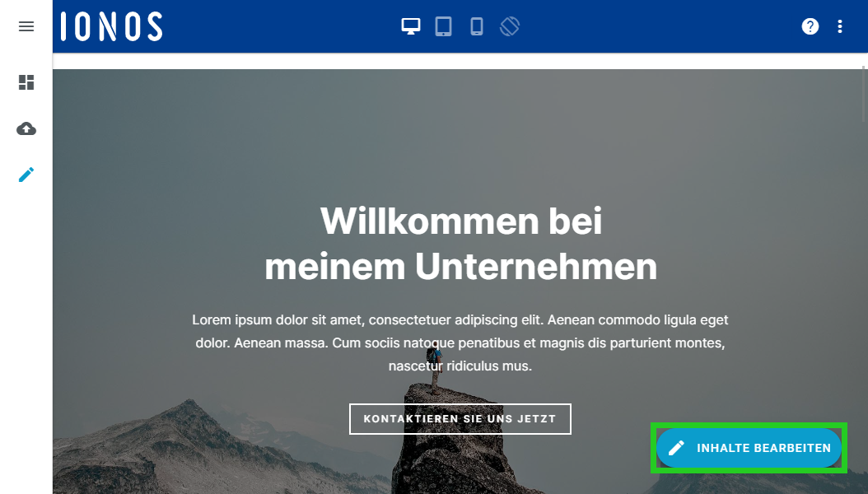The width and height of the screenshot is (868, 494).
Task: Switch to desktop preview mode
Action: pyautogui.click(x=411, y=26)
